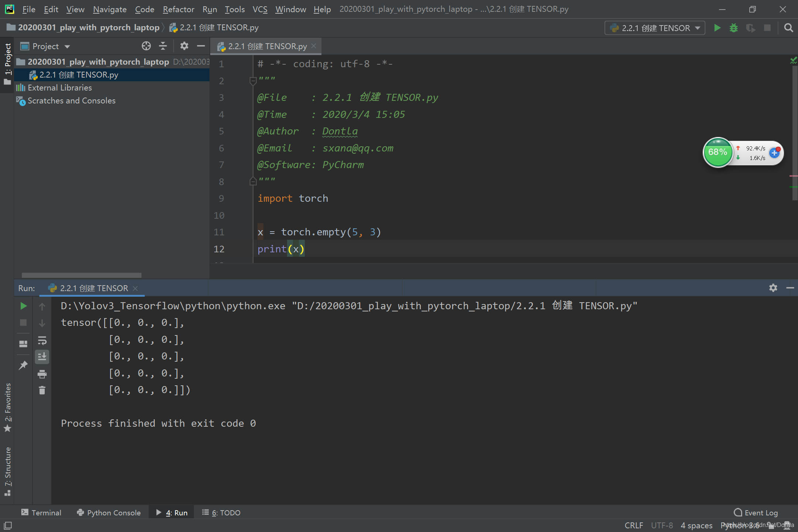This screenshot has height=532, width=798.
Task: Click the print output printer icon
Action: pos(42,374)
